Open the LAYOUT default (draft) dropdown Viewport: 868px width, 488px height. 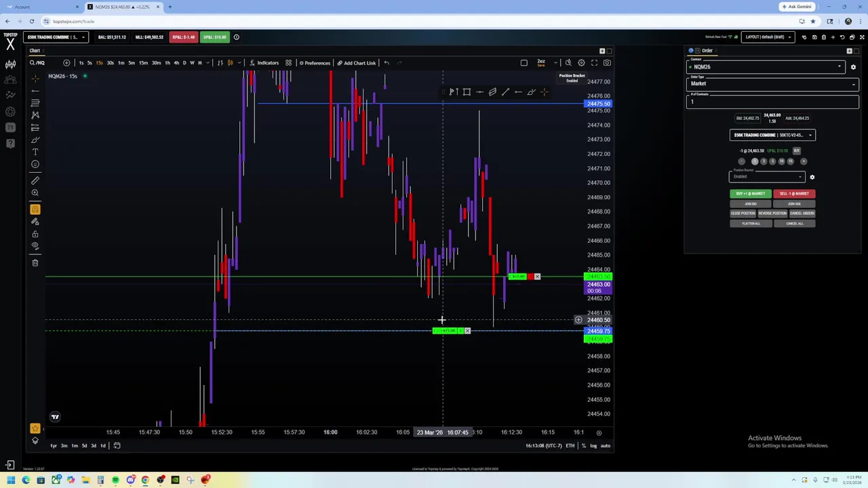point(768,37)
